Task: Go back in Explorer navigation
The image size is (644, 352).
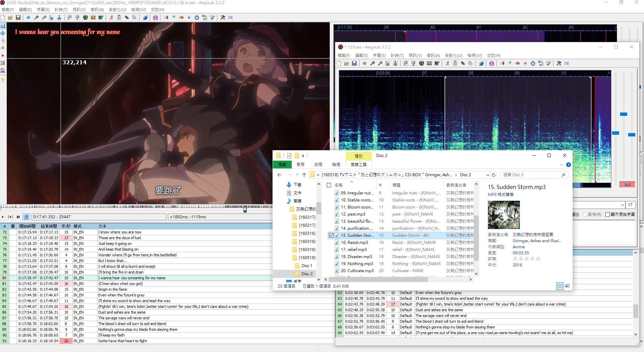Action: tap(279, 175)
